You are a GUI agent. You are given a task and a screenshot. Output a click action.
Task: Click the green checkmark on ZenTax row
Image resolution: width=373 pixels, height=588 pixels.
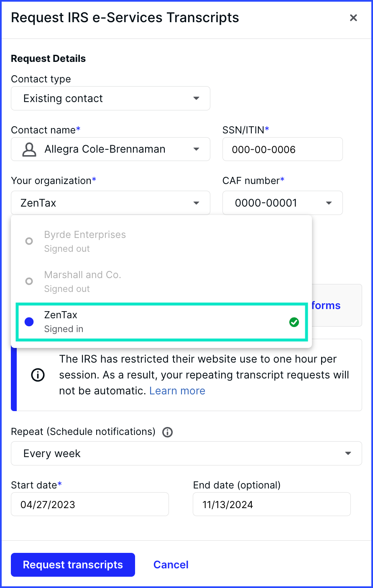294,322
